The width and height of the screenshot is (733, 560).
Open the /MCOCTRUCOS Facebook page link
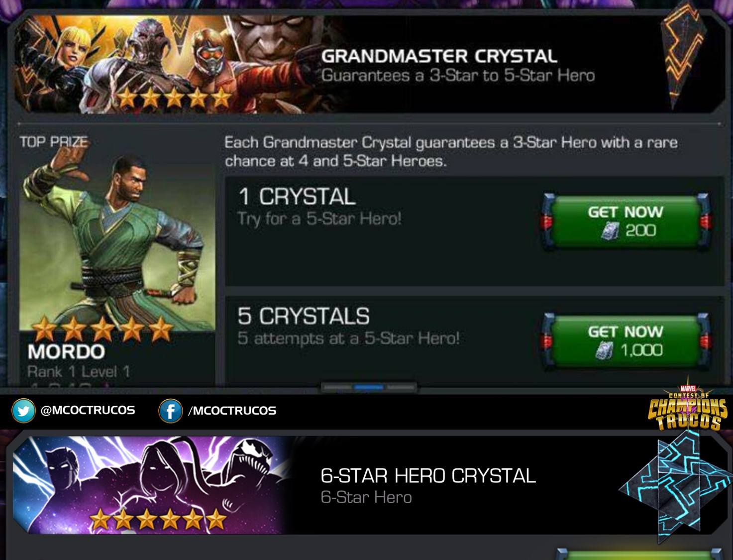(232, 410)
